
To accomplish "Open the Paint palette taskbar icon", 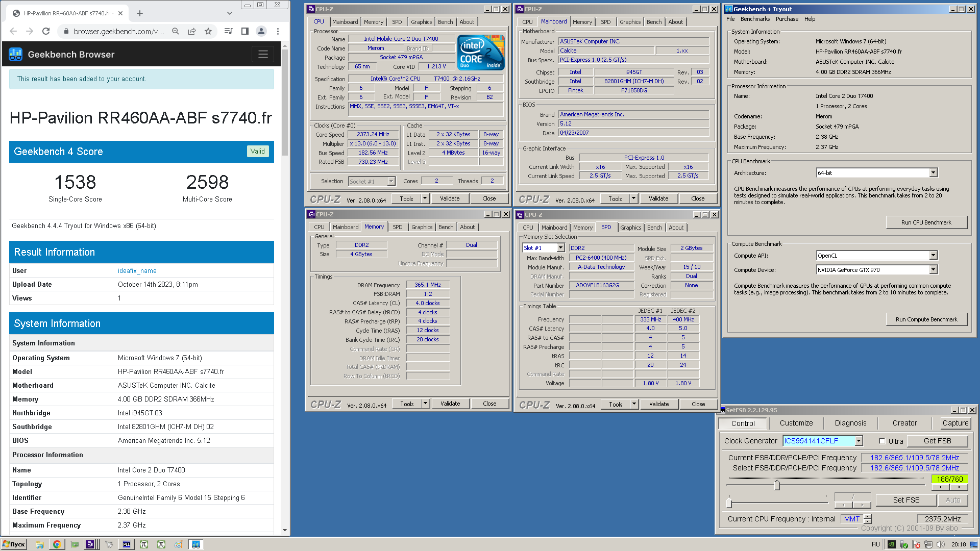I will pos(178,544).
